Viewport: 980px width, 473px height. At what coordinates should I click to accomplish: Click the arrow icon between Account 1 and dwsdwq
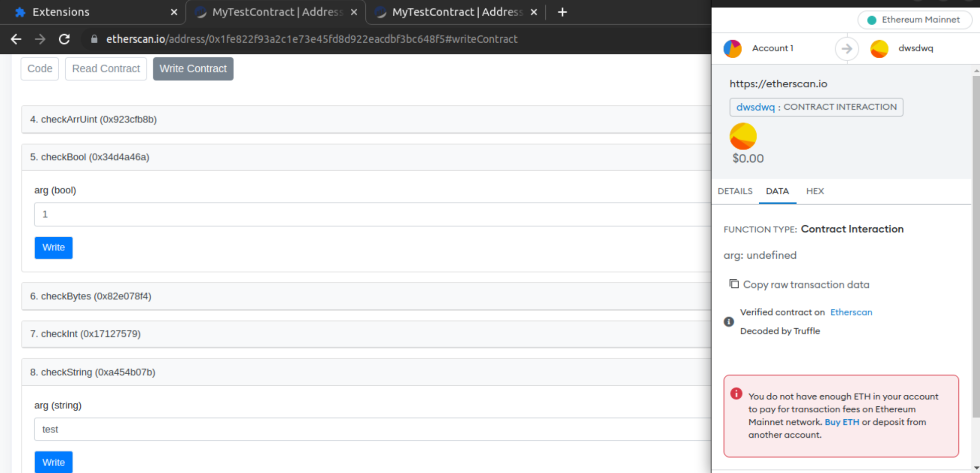pyautogui.click(x=847, y=48)
